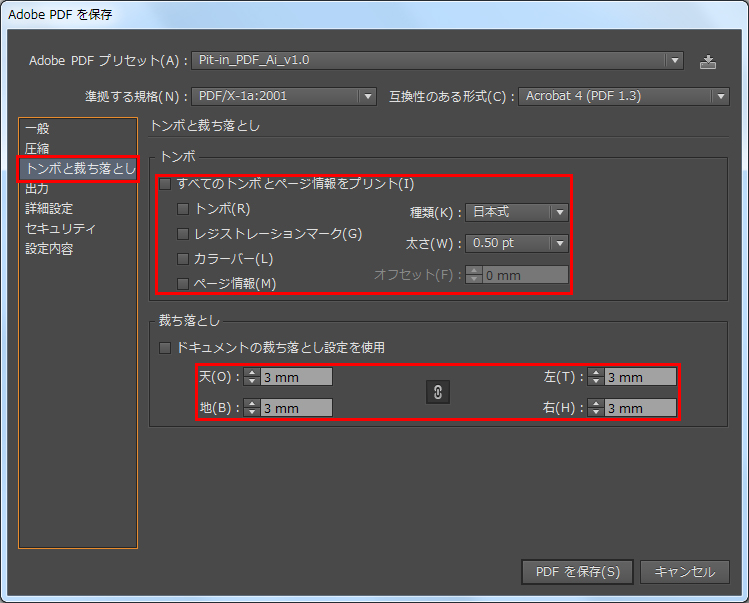This screenshot has width=749, height=603.
Task: Click the bottom bleed (地) stepper arrows
Action: pos(253,408)
